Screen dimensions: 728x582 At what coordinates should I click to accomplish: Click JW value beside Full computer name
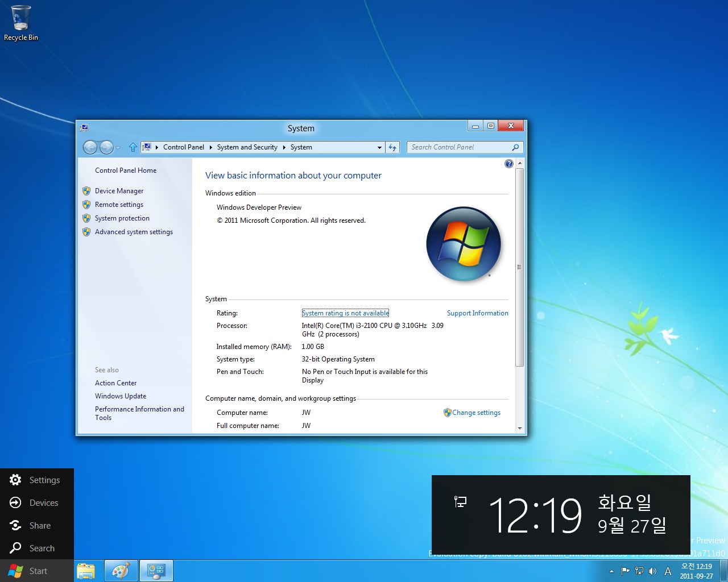[x=306, y=426]
